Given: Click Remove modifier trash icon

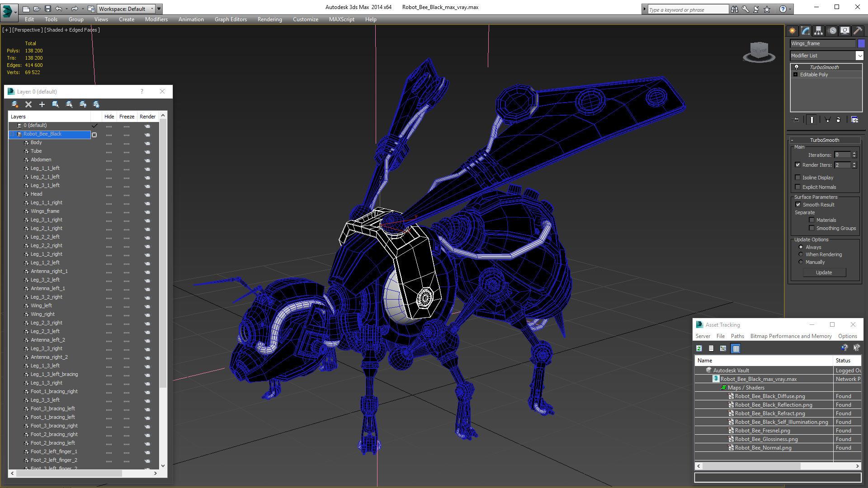Looking at the screenshot, I should (839, 120).
